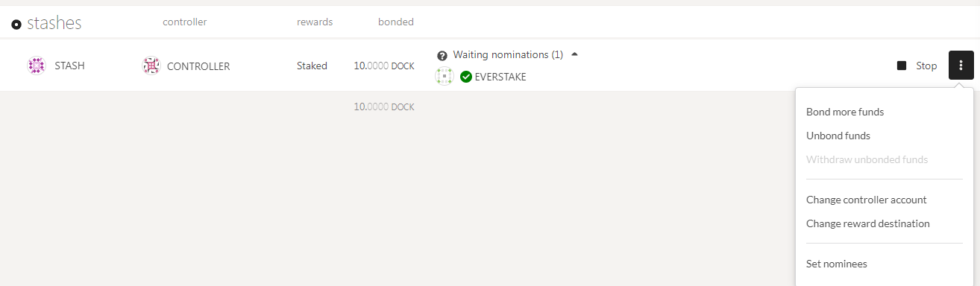Image resolution: width=980 pixels, height=286 pixels.
Task: Click the question mark help icon
Action: pyautogui.click(x=442, y=56)
